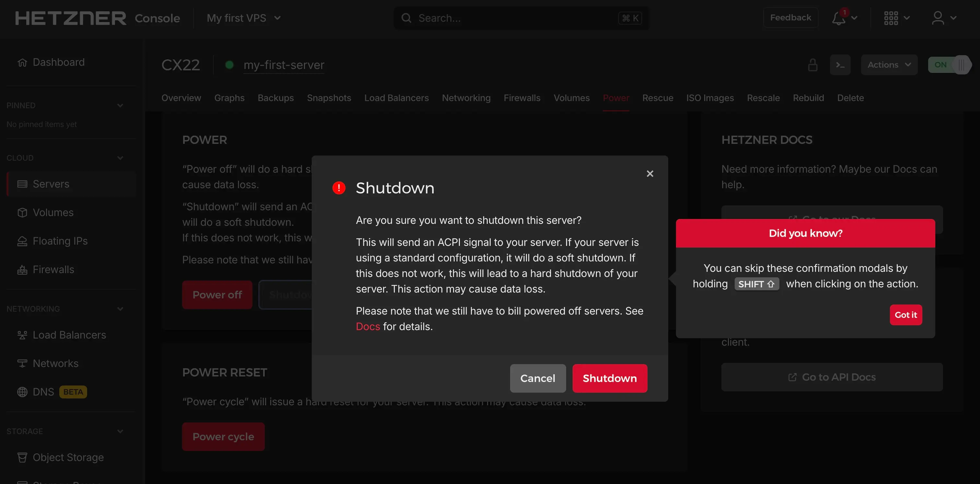Click the lock icon for server protection

[812, 65]
